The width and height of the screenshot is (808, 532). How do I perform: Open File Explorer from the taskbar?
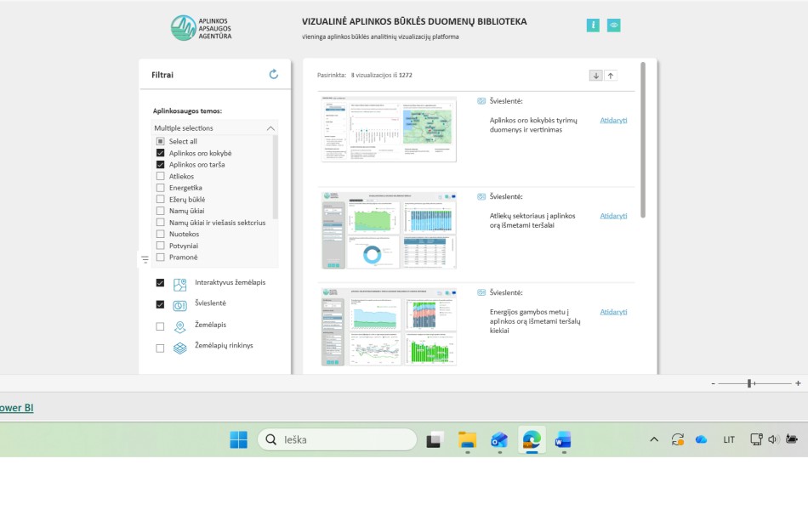[467, 439]
